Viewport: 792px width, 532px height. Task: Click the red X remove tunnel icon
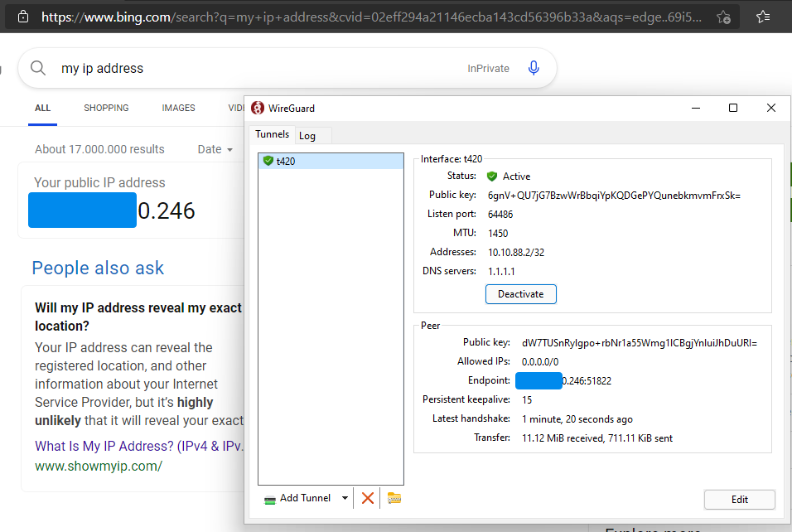pos(368,498)
